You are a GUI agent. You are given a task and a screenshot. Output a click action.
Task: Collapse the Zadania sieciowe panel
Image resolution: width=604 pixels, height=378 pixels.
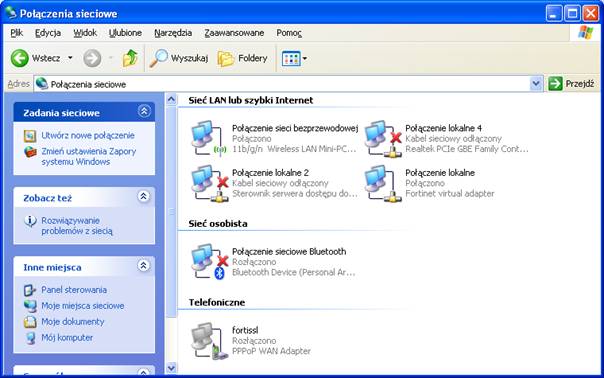144,111
